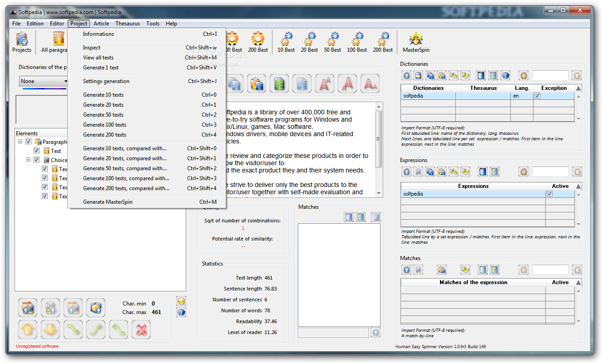Click the Unregistered software status text
The image size is (603, 364).
[37, 346]
